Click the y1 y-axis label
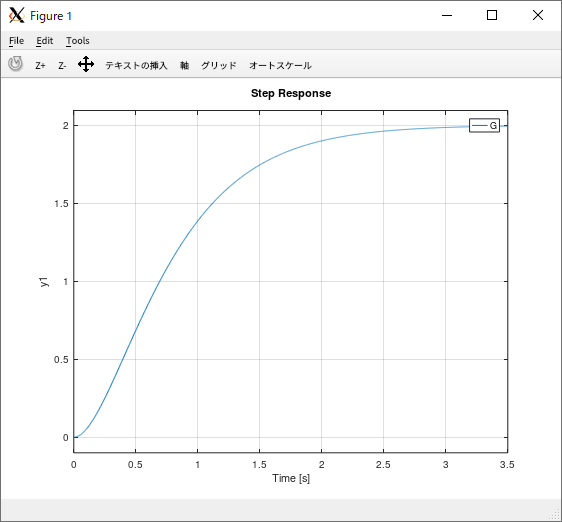562x522 pixels. coord(43,282)
